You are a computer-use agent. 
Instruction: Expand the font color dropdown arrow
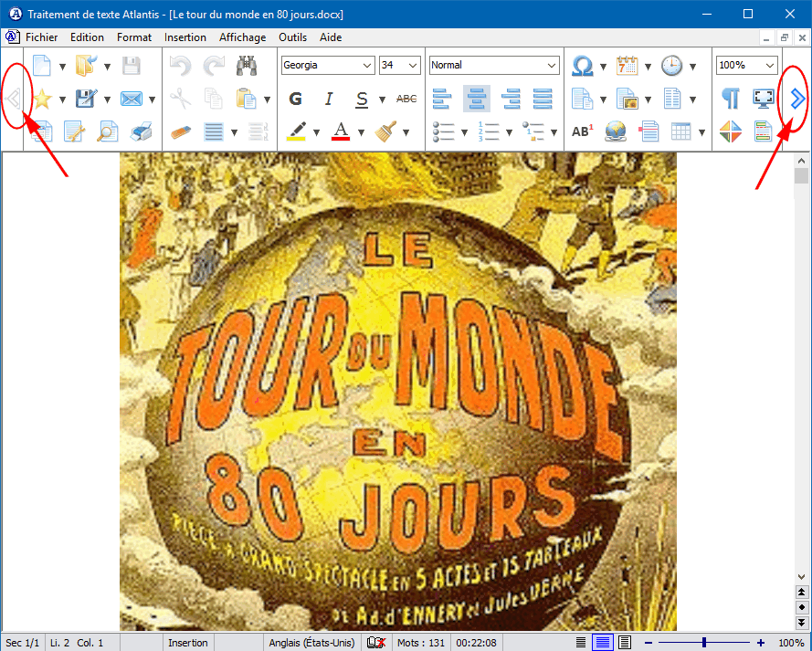[361, 132]
